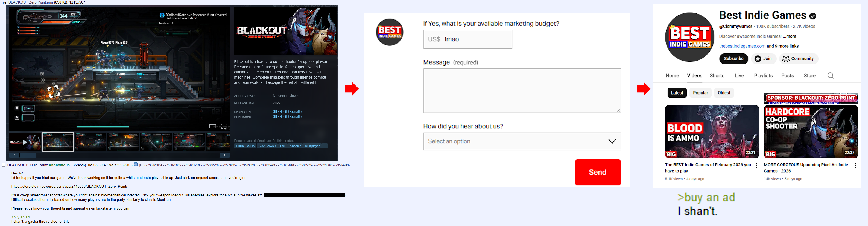Click reply link >>735631268
The image size is (868, 226).
191,165
